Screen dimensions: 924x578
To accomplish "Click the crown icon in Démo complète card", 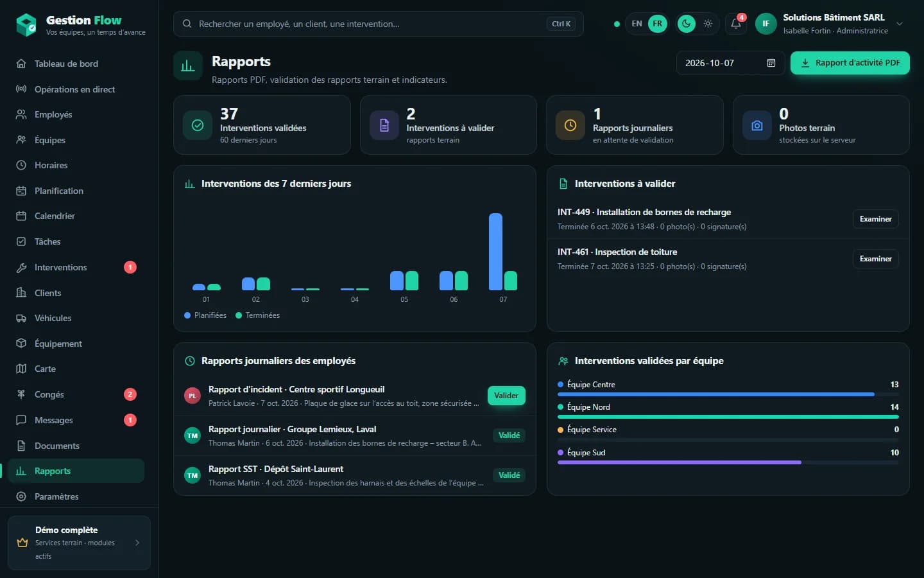I will (x=22, y=543).
